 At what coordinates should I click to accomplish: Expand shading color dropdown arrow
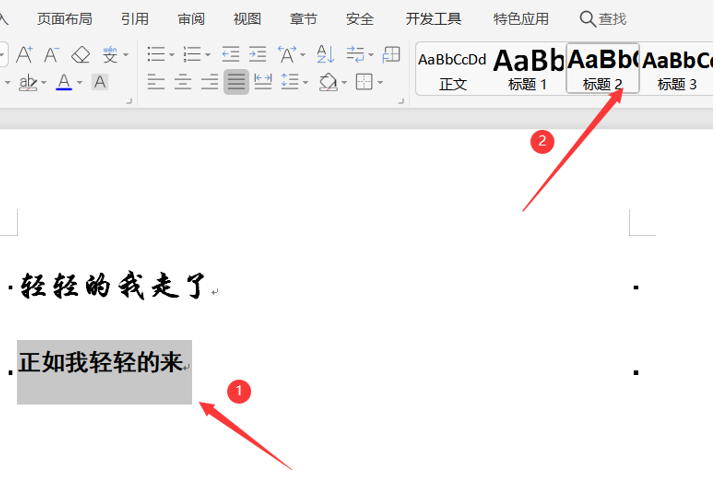pyautogui.click(x=344, y=83)
